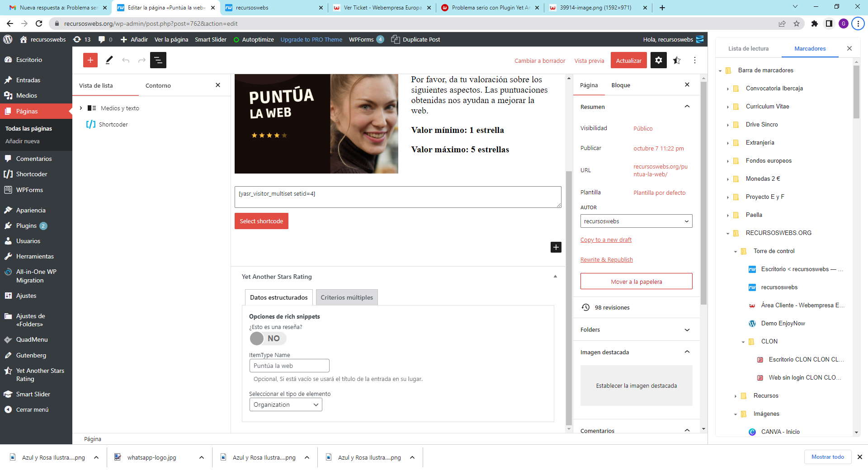868x470 pixels.
Task: Click Mover a la papelera button
Action: 636,281
